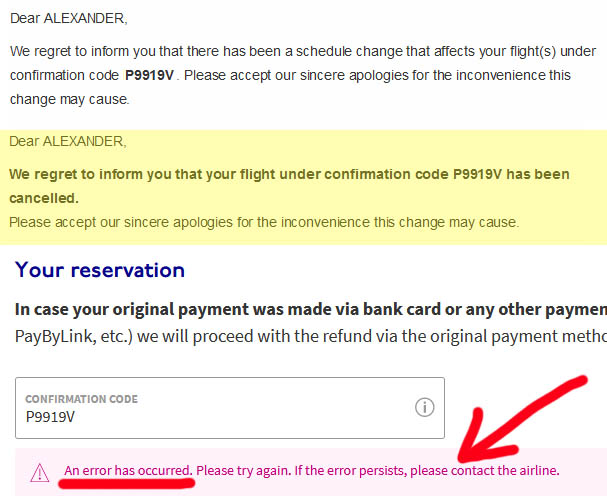The height and width of the screenshot is (496, 607).
Task: Click the warning triangle icon in error banner
Action: 39,473
